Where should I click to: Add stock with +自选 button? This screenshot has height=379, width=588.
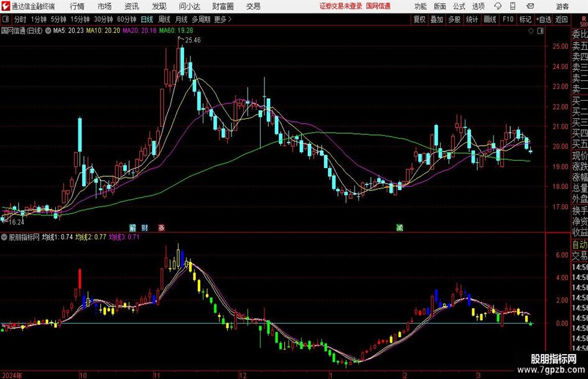[x=543, y=19]
